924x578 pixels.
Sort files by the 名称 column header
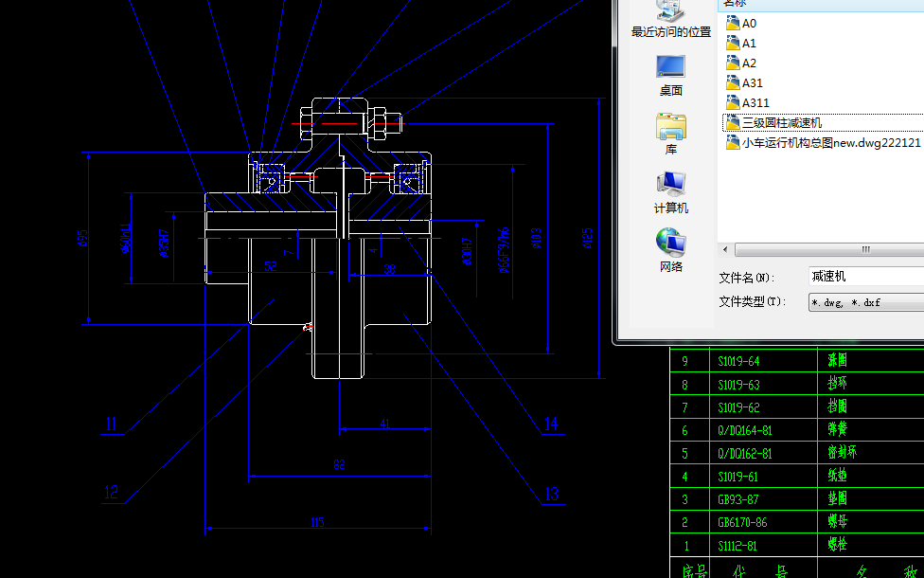tap(735, 4)
